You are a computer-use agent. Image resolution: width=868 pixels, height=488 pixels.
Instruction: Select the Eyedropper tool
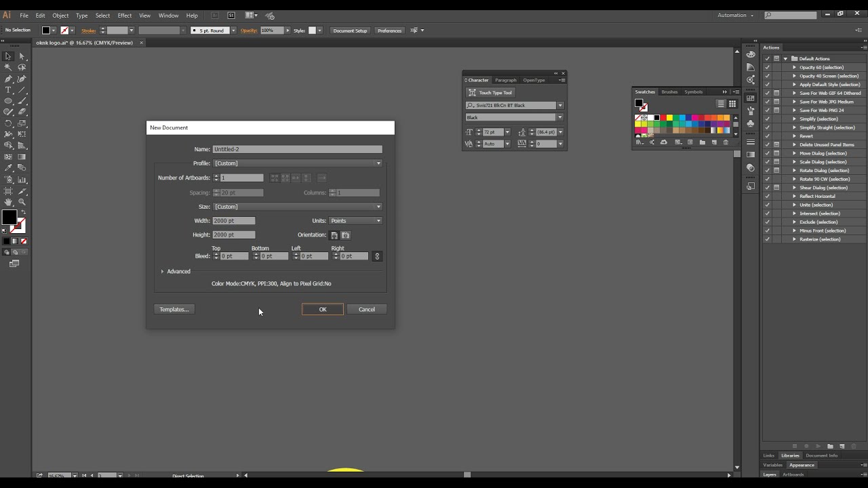[x=8, y=168]
